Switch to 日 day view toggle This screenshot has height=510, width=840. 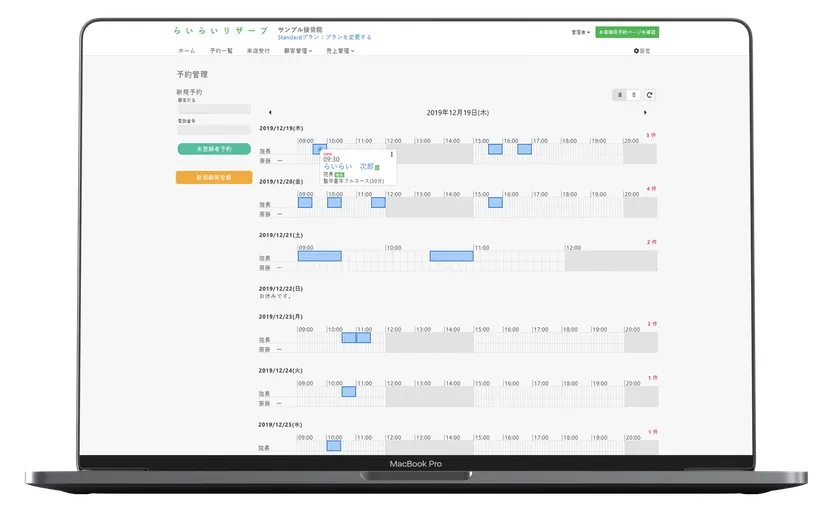point(634,95)
